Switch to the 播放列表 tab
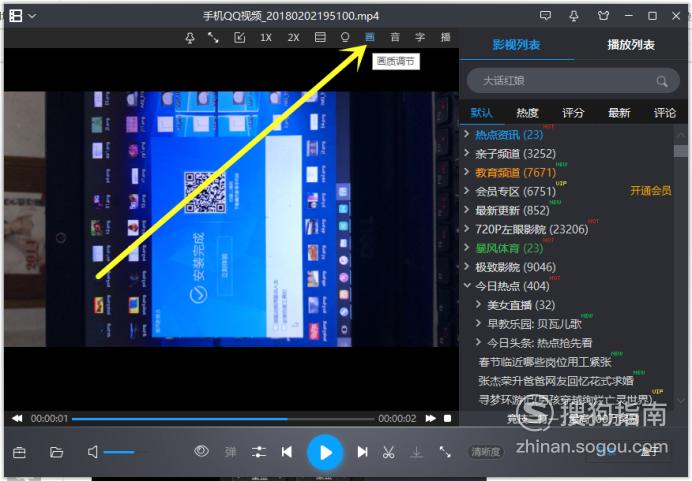Viewport: 692px width, 481px height. point(631,45)
